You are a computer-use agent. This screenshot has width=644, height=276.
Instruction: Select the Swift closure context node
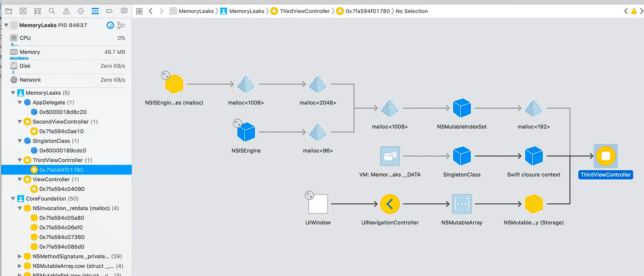tap(534, 156)
